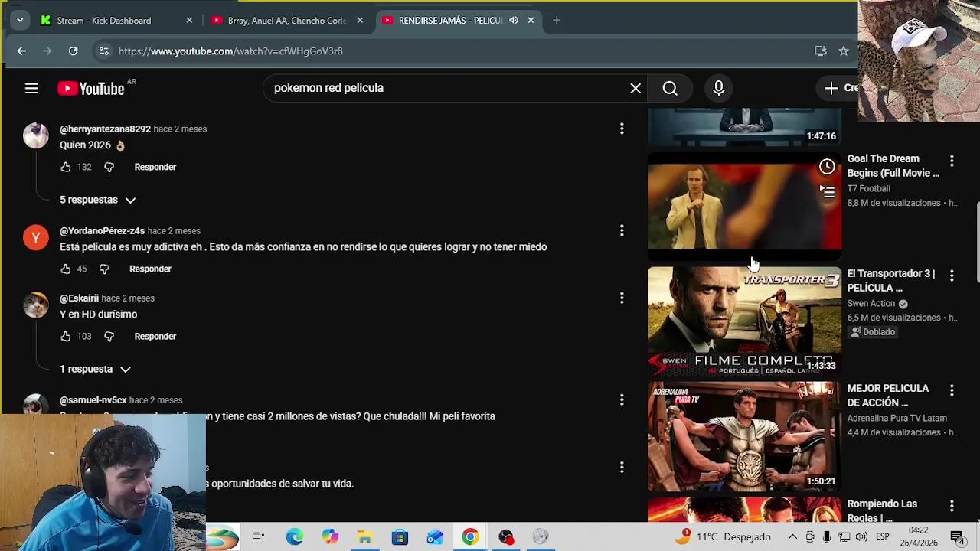Reply to the Quien 2026 comment
980x551 pixels.
point(155,167)
